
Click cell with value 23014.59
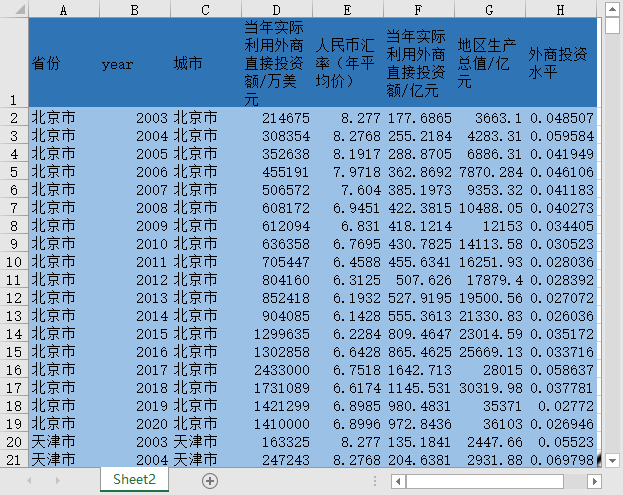[x=490, y=334]
